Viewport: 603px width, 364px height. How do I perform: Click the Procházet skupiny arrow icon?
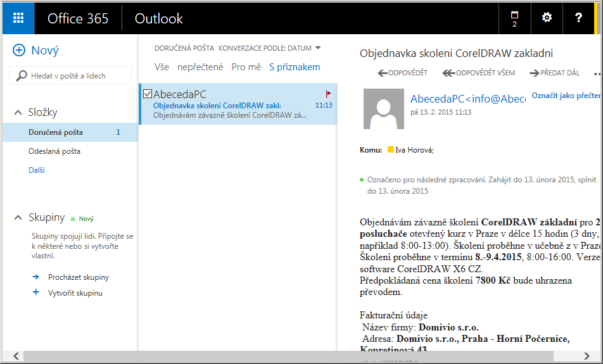35,277
